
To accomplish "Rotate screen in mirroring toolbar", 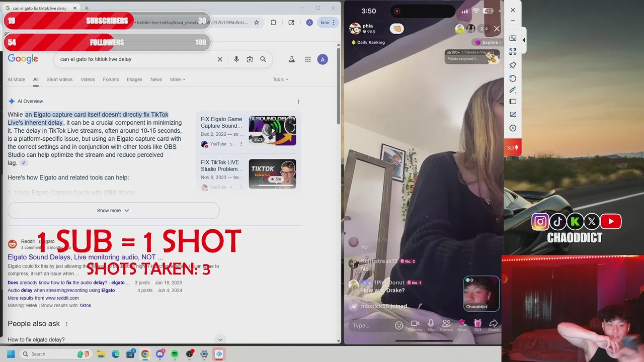I will [513, 78].
